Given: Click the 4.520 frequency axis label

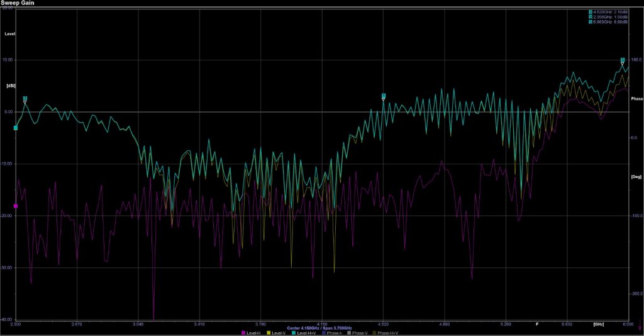Looking at the screenshot, I should coord(383,324).
